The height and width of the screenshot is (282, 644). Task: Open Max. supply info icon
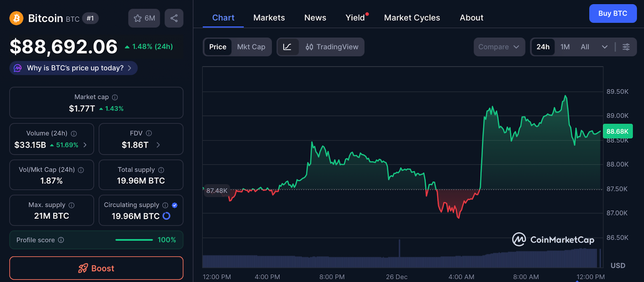coord(71,205)
